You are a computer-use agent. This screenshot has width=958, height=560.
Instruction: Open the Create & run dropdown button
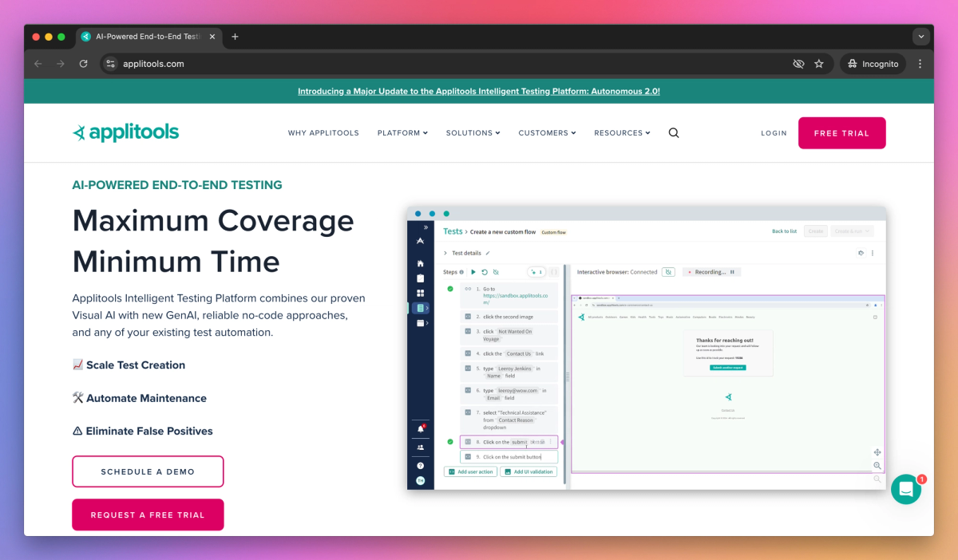tap(852, 231)
